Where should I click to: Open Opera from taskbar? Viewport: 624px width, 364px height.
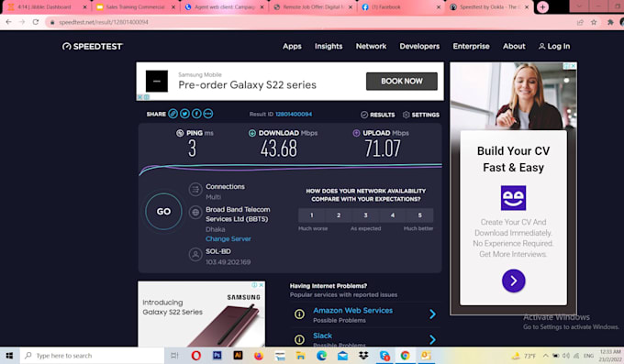click(195, 355)
